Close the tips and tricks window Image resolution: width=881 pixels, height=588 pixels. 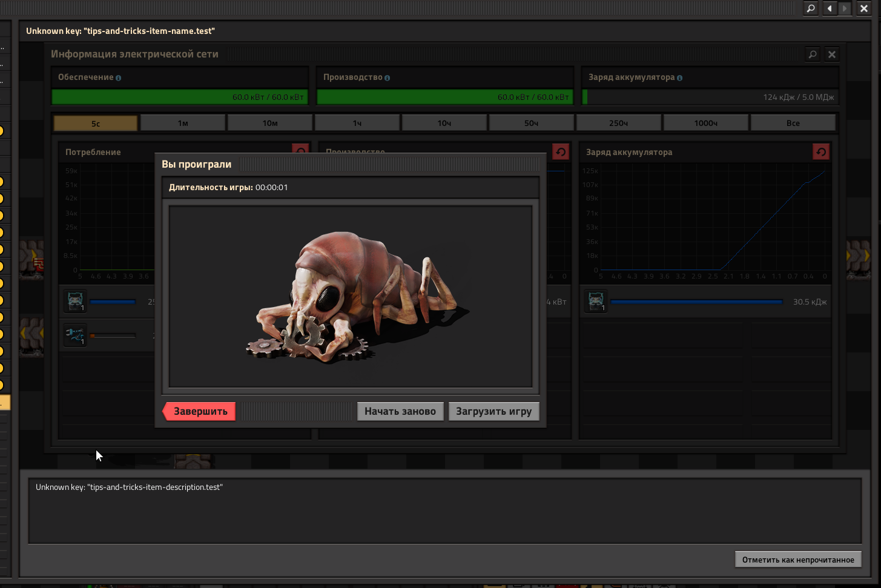click(x=864, y=8)
